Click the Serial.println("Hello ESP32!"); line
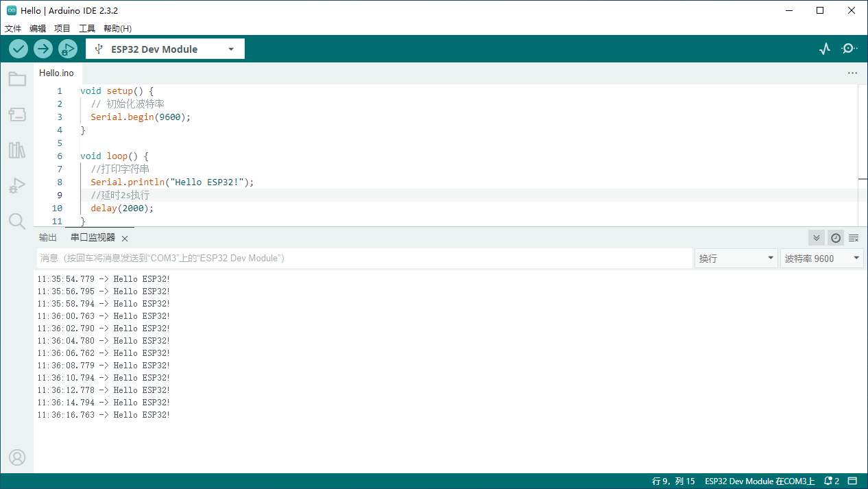The image size is (868, 489). click(x=172, y=182)
